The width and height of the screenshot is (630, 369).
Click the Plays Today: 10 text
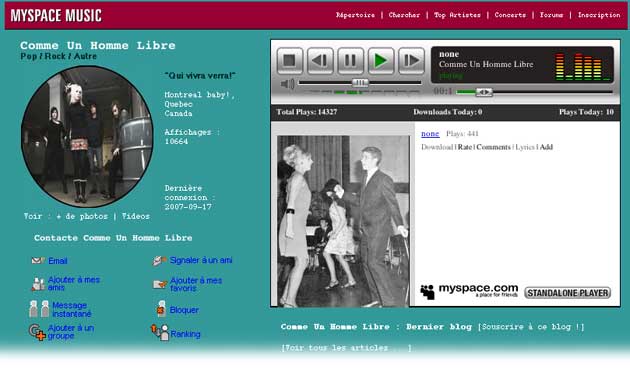click(586, 112)
